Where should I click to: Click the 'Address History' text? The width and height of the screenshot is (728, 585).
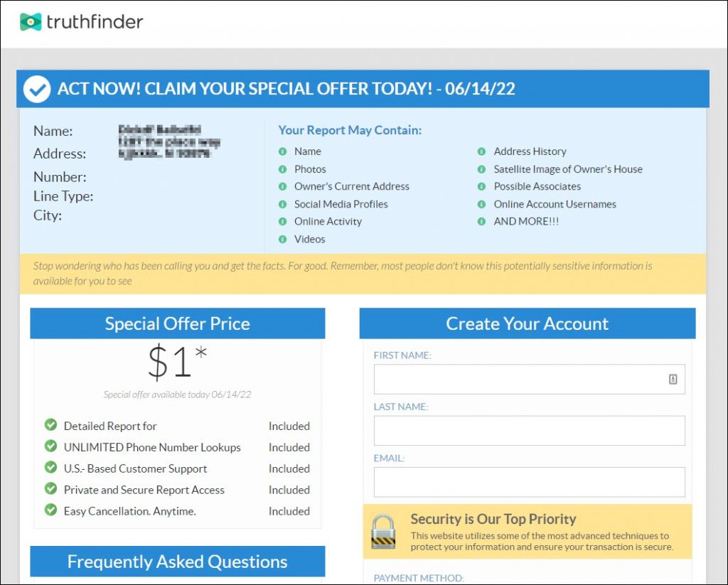point(530,151)
